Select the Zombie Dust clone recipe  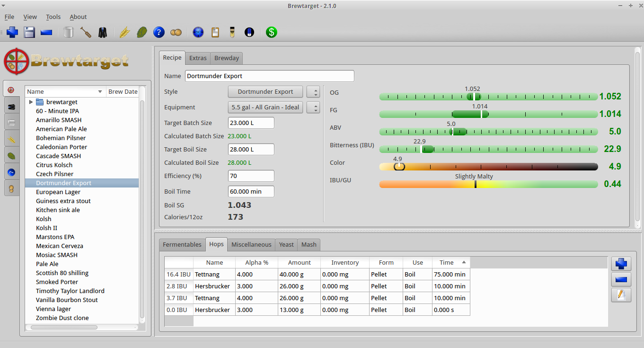62,318
